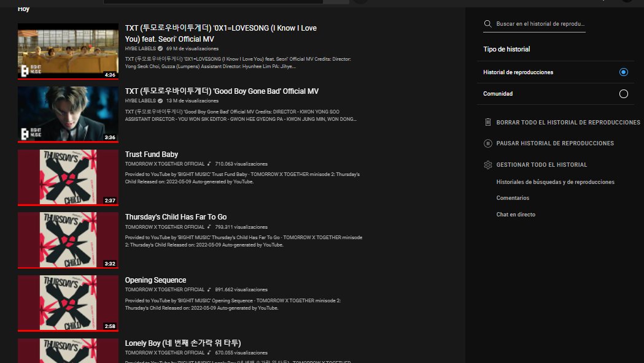Viewport: 644px width, 363px height.
Task: Open the Comentarios link
Action: (x=513, y=197)
